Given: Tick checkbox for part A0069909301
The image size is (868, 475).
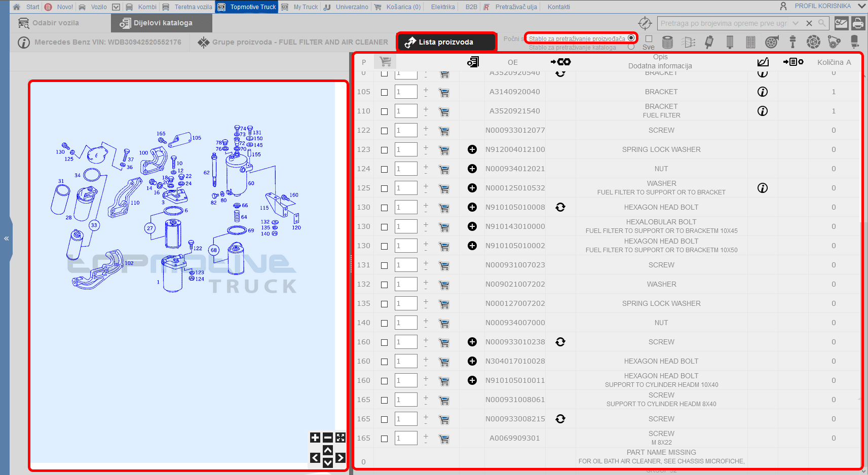Looking at the screenshot, I should click(x=384, y=439).
